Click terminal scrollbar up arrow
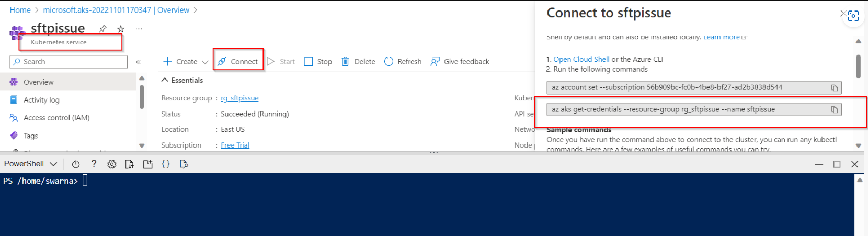The height and width of the screenshot is (236, 868). [x=860, y=179]
